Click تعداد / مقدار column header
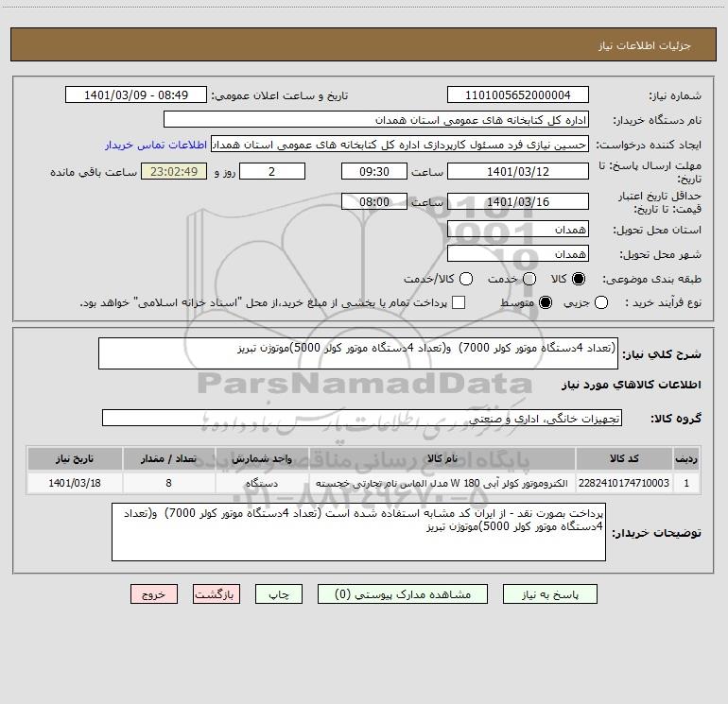Image resolution: width=728 pixels, height=704 pixels. (168, 458)
